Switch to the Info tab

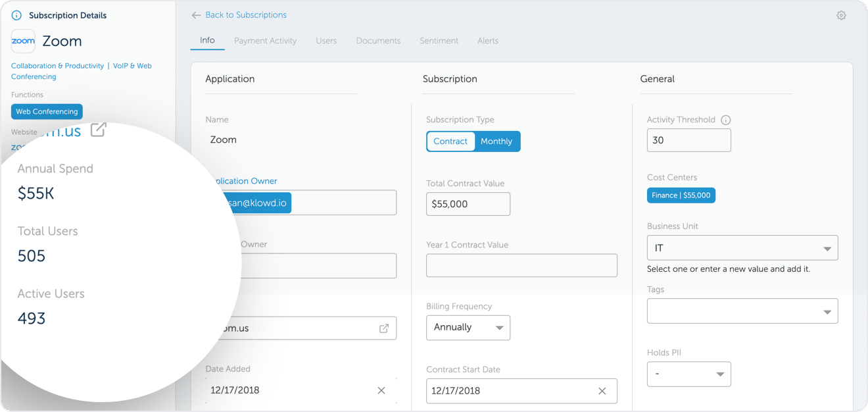point(207,40)
